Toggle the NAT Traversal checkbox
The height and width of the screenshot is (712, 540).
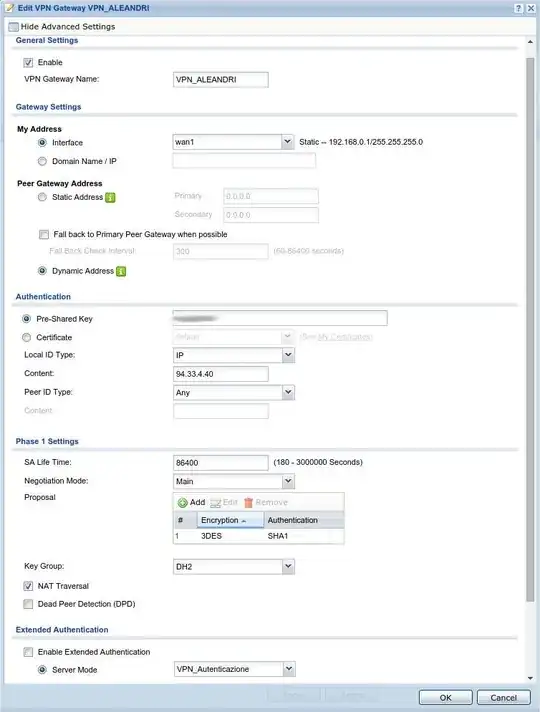click(28, 586)
